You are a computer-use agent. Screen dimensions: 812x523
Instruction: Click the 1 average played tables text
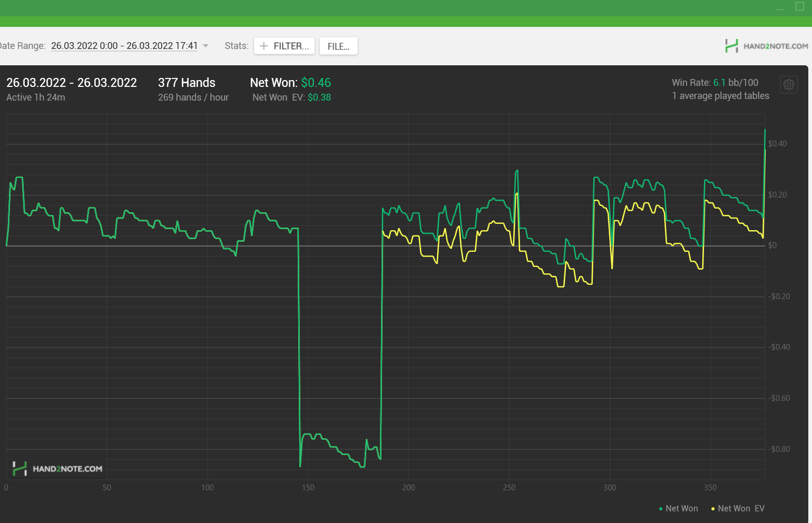coord(720,96)
